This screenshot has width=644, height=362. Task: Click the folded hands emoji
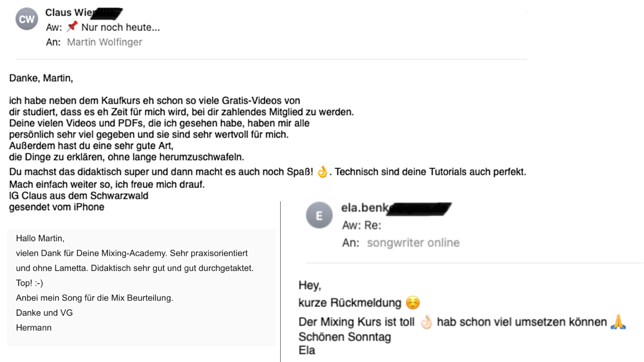(x=618, y=322)
